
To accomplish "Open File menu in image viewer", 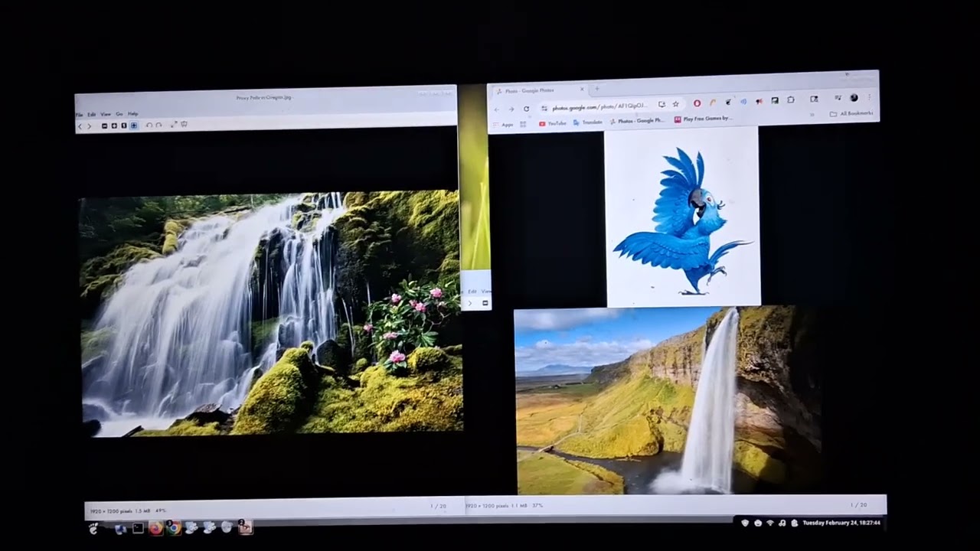I will [x=80, y=115].
